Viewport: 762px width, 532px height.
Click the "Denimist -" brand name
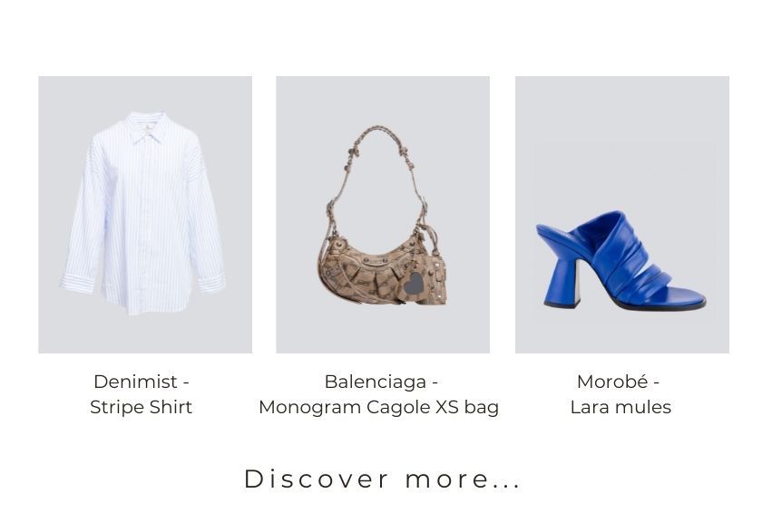click(142, 382)
